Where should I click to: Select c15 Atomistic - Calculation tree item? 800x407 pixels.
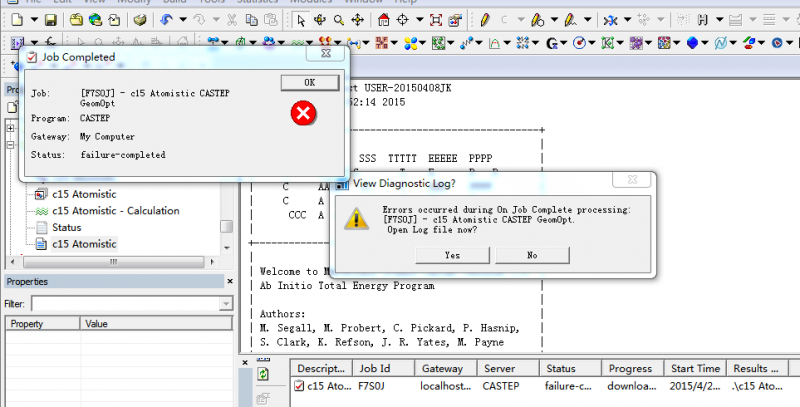click(116, 211)
